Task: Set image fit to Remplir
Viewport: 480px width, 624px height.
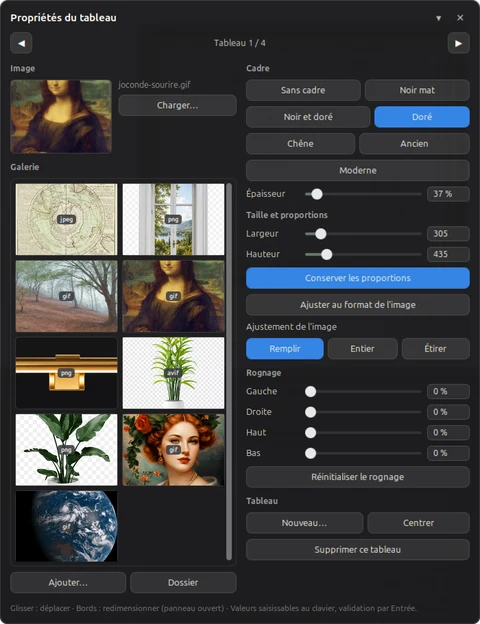Action: 285,349
